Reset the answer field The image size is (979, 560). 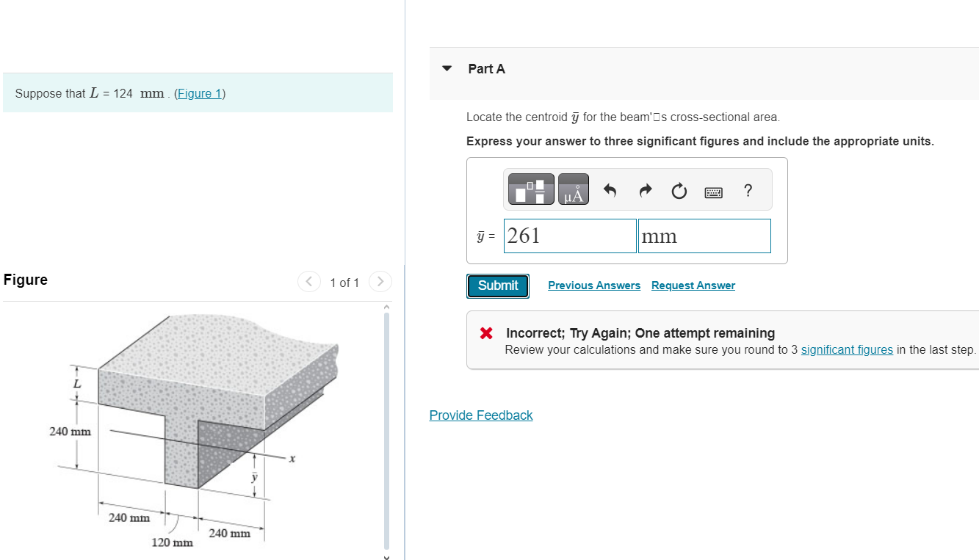678,190
